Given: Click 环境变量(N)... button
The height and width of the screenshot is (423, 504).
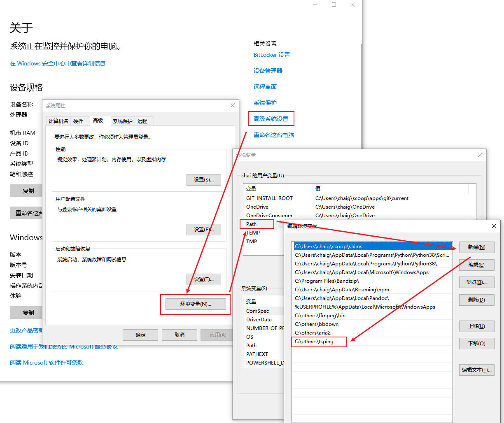Looking at the screenshot, I should [x=196, y=304].
